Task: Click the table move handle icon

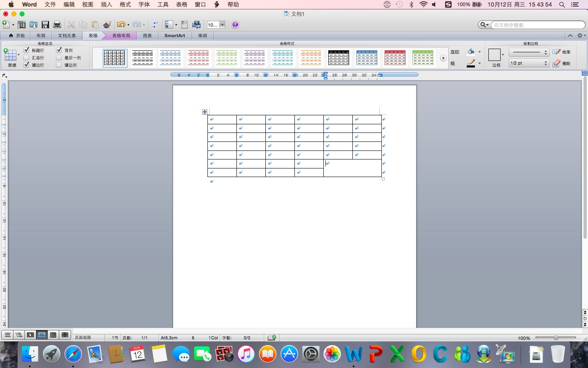Action: (205, 112)
